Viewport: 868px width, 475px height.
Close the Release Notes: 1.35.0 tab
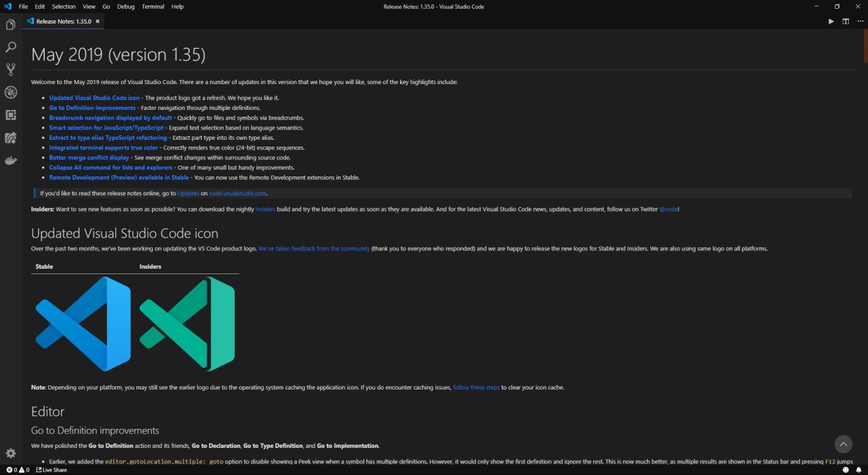point(98,21)
